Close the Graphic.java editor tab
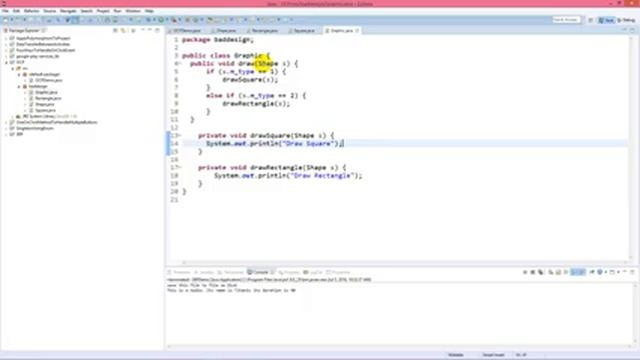This screenshot has height=360, width=640. click(x=357, y=31)
